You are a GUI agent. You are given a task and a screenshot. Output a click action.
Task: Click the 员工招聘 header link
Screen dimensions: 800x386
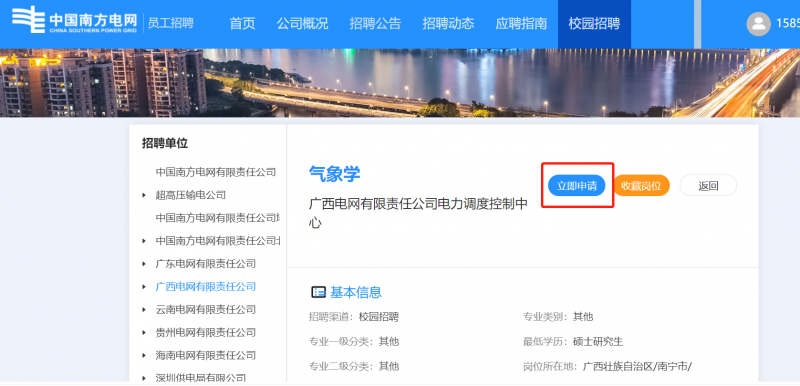(x=170, y=23)
